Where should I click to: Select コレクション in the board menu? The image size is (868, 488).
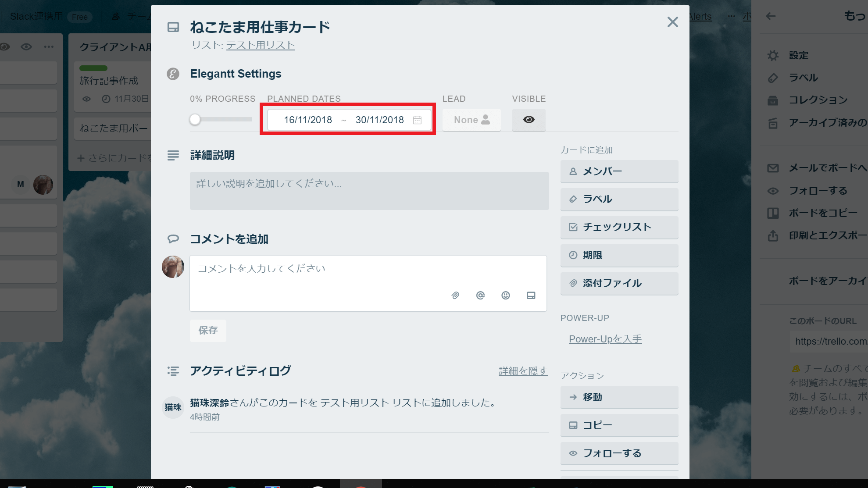(x=818, y=100)
